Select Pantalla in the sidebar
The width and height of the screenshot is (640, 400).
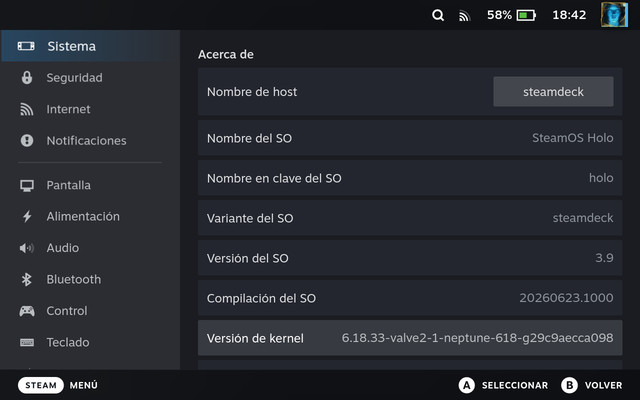click(69, 185)
